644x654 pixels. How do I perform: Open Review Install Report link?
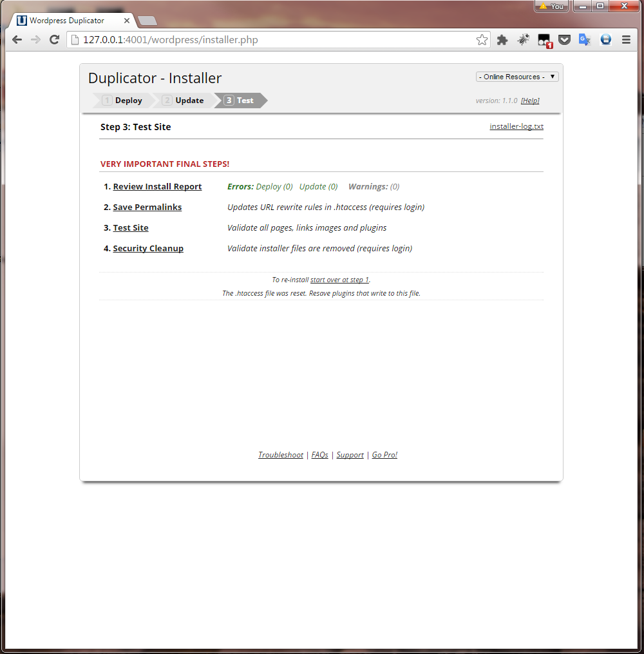(x=157, y=186)
